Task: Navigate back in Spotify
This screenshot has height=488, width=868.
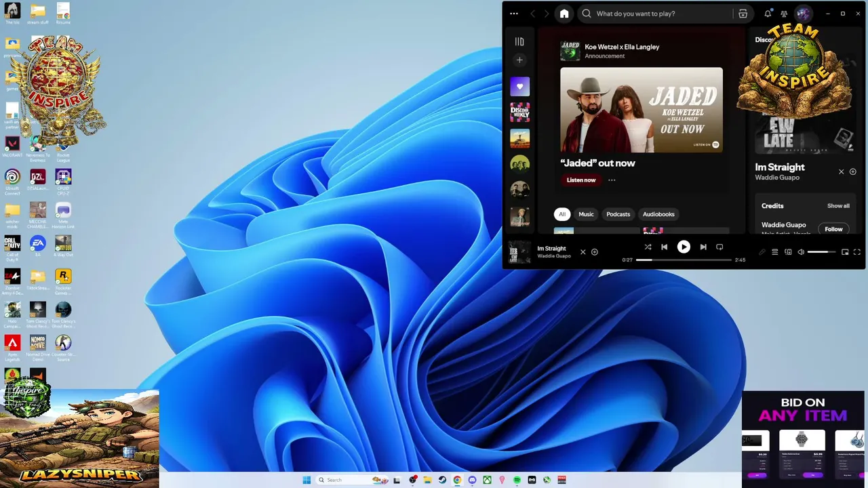Action: tap(533, 14)
